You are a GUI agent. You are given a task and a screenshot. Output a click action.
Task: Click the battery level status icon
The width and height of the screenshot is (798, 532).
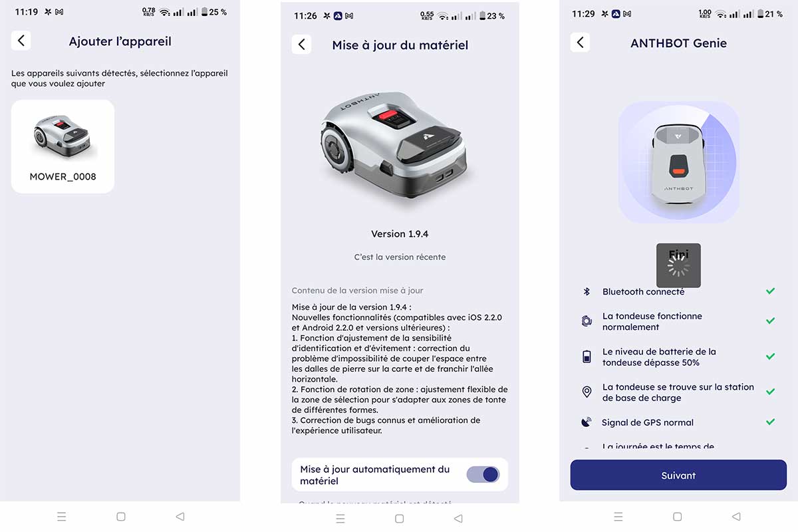(587, 357)
